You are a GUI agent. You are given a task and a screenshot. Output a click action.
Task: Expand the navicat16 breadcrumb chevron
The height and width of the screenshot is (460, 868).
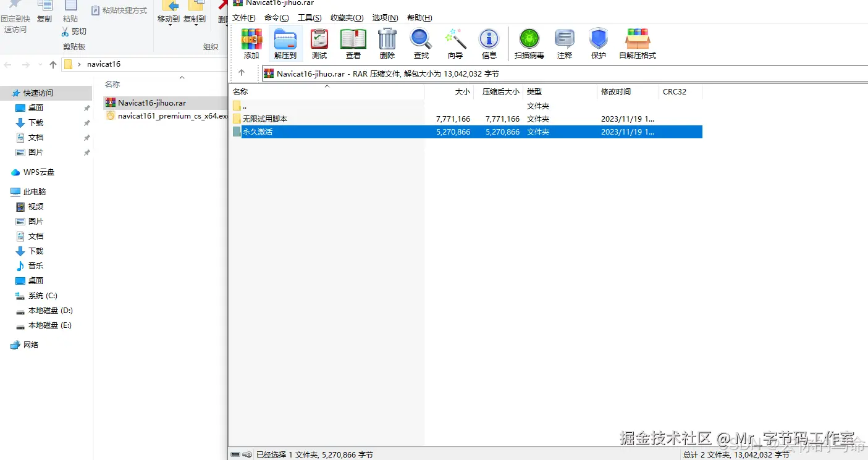point(80,64)
